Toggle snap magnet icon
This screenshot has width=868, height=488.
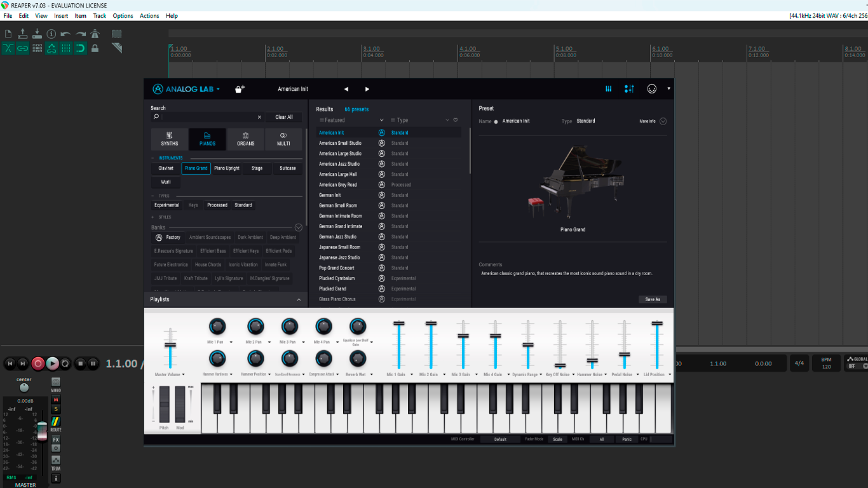point(81,48)
